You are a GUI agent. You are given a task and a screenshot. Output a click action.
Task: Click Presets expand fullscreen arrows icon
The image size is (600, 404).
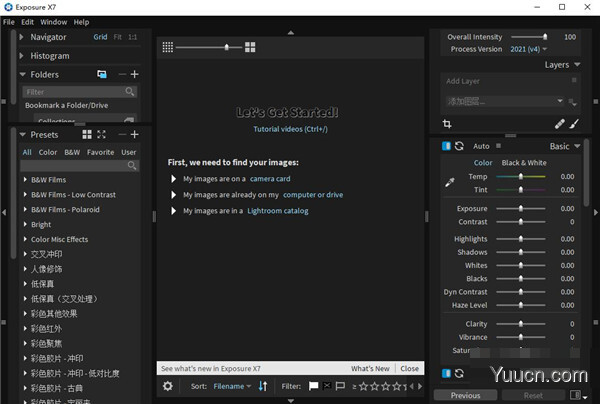(x=101, y=134)
